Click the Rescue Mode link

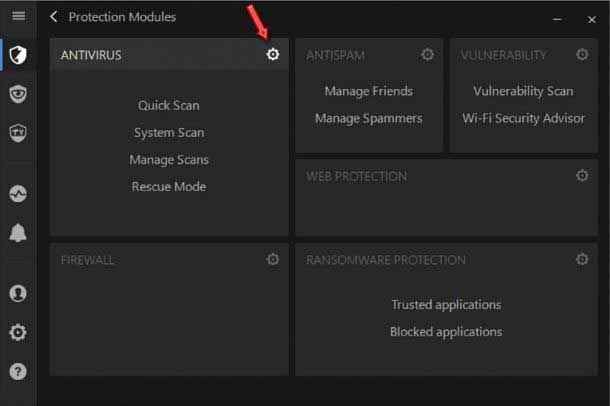click(168, 187)
